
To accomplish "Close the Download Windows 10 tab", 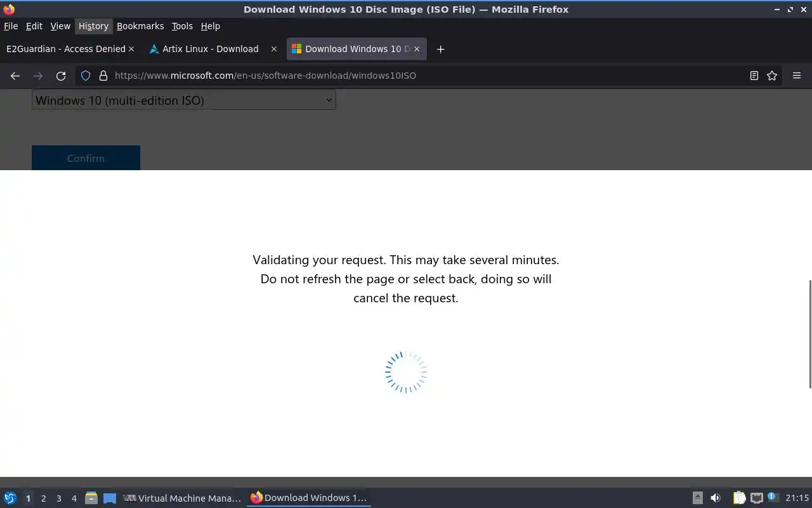I will [x=417, y=49].
